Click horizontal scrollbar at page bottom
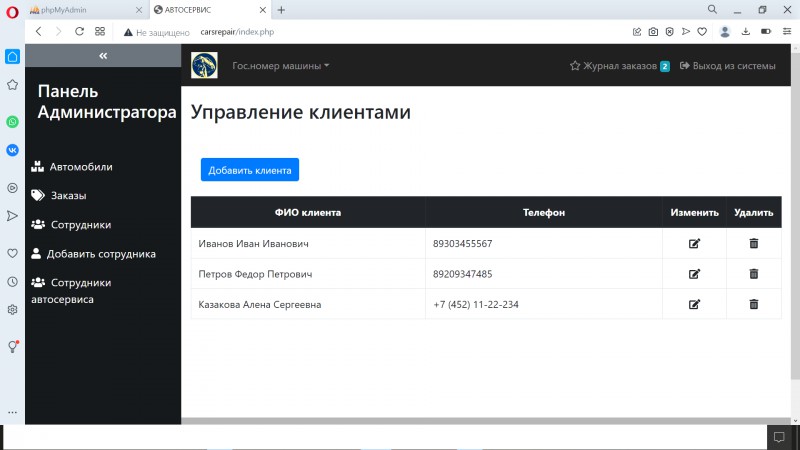This screenshot has width=800, height=450. click(x=486, y=421)
